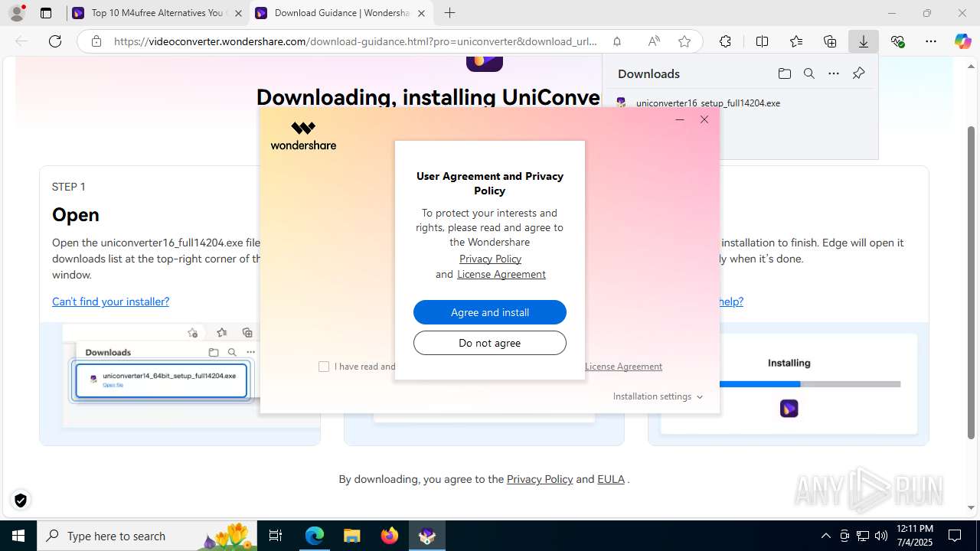Viewport: 980px width, 551px height.
Task: Open Microsoft Edge from taskbar
Action: click(315, 536)
